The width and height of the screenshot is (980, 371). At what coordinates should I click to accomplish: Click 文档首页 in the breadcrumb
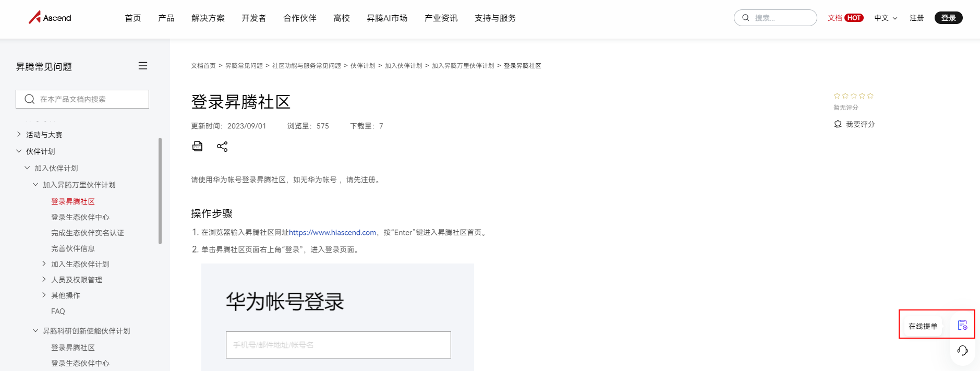pos(203,66)
